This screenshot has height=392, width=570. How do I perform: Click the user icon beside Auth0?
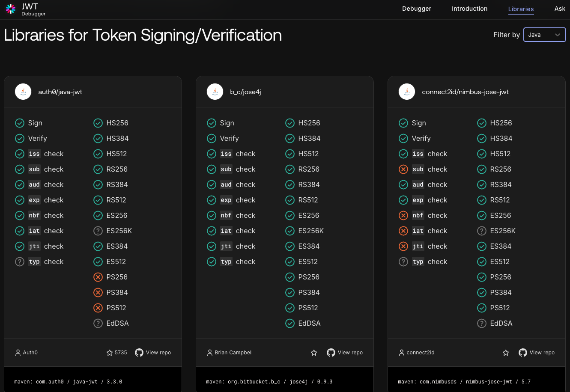point(18,353)
